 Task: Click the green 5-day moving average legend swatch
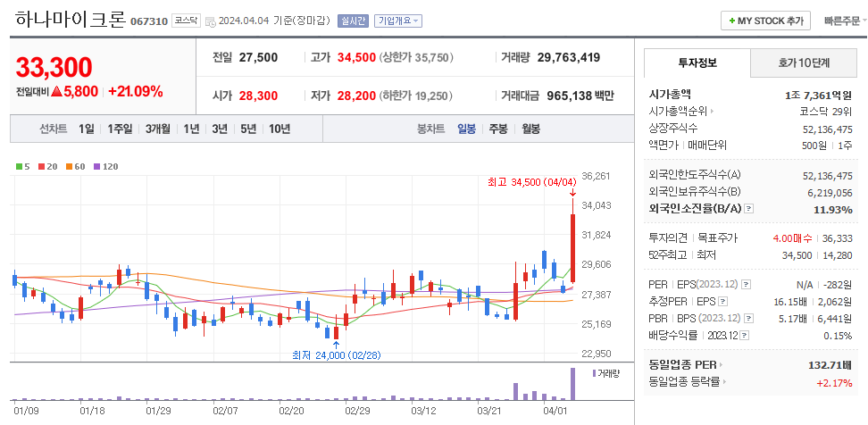(x=19, y=166)
